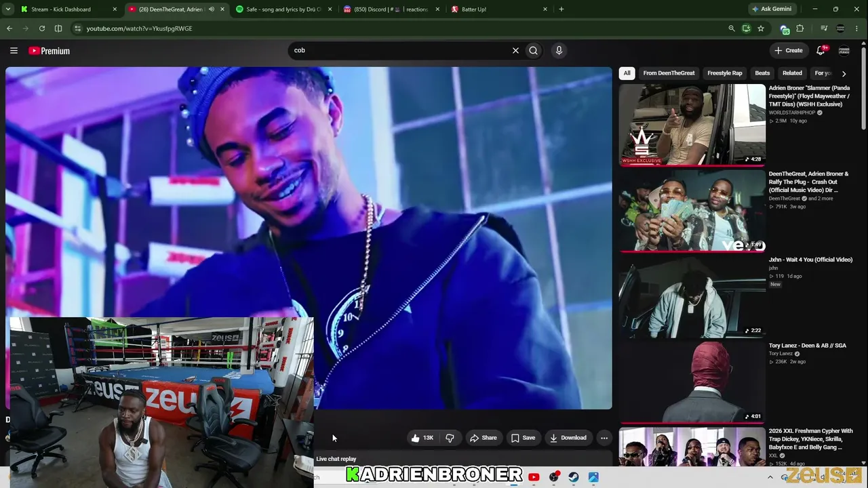The height and width of the screenshot is (488, 868).
Task: Open YouTube notifications bell
Action: click(x=821, y=50)
